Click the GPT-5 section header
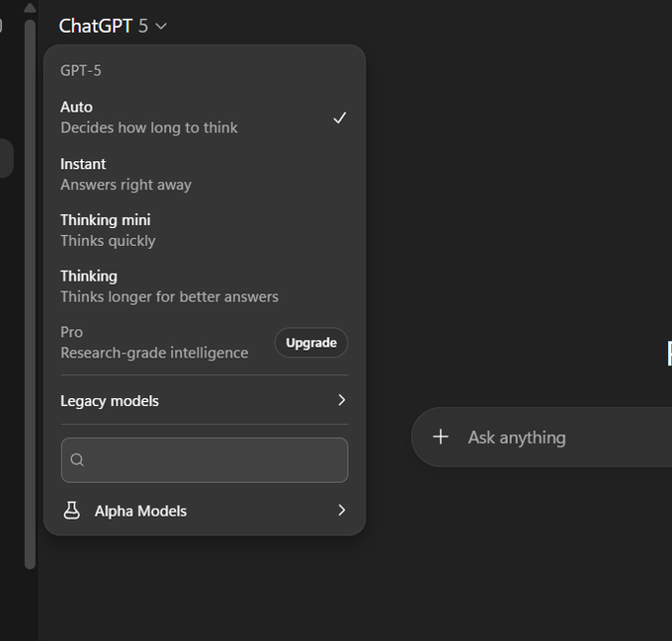 pos(81,71)
